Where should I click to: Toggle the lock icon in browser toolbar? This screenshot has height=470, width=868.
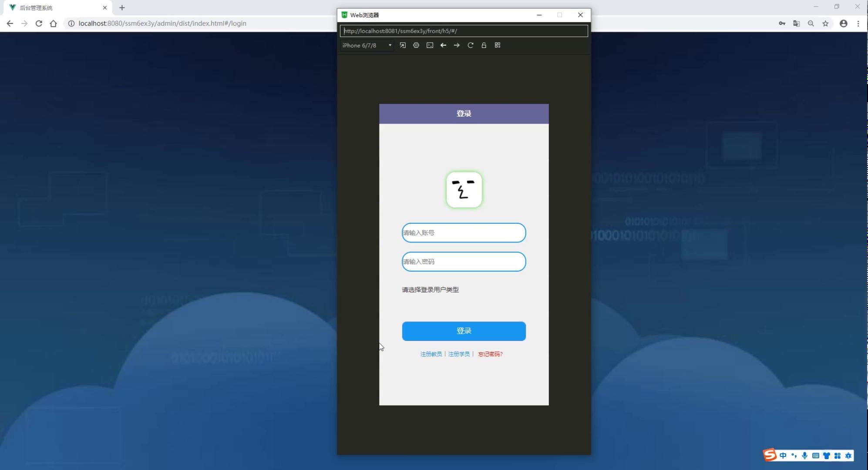(484, 45)
